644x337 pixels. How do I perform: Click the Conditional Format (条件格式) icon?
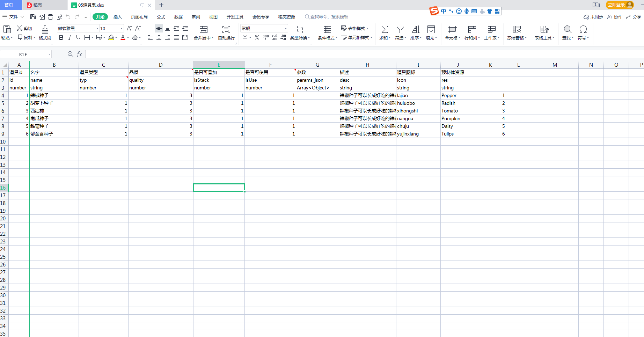click(327, 29)
